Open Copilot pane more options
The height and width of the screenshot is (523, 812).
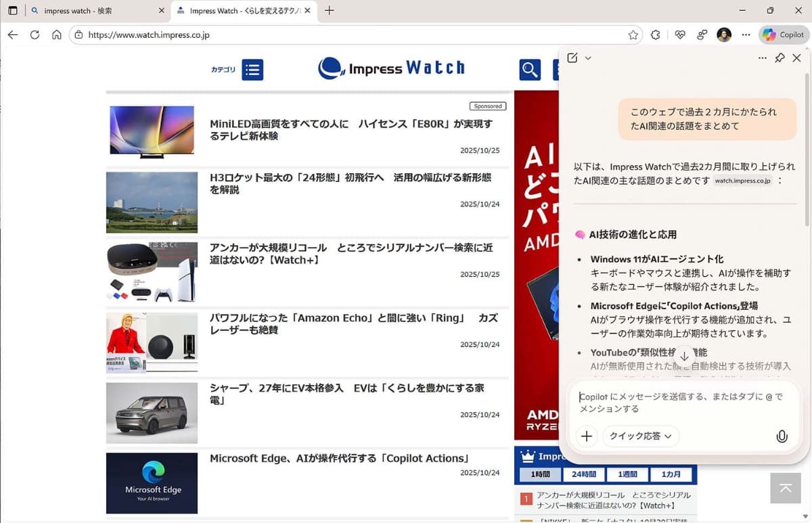click(763, 58)
